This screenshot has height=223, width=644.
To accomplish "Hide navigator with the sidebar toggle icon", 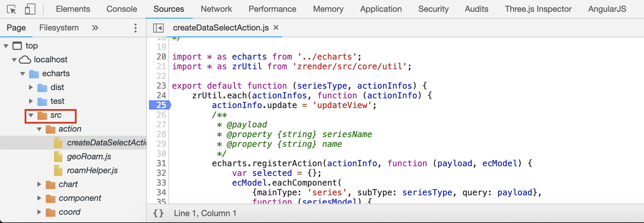I will 158,28.
